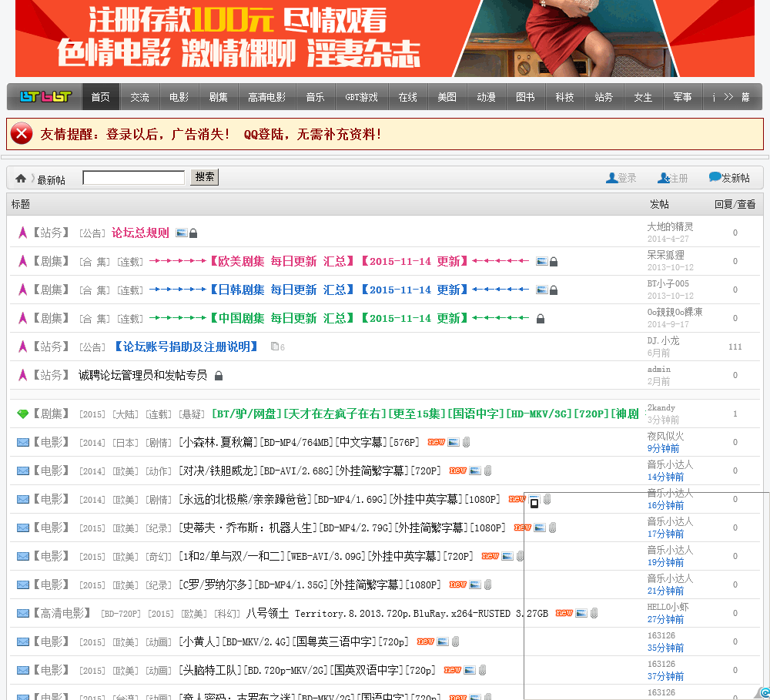Open the 首页 navigation tab

click(x=101, y=97)
